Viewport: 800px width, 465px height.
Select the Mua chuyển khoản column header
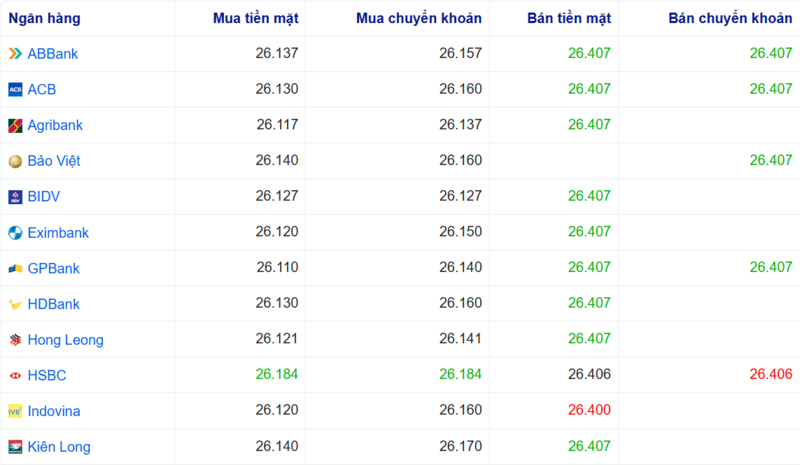419,18
